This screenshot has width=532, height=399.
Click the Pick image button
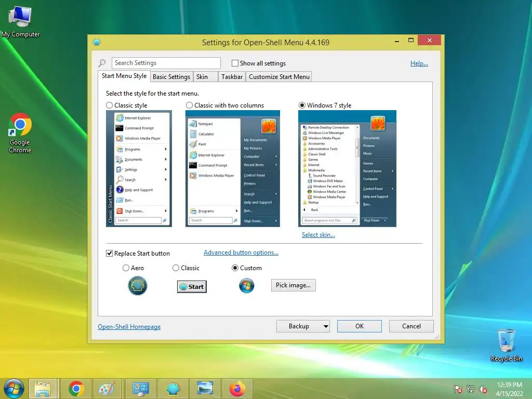[x=293, y=285]
